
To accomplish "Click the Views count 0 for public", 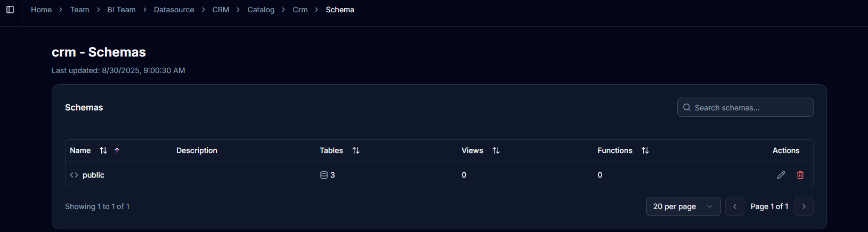I will 464,175.
